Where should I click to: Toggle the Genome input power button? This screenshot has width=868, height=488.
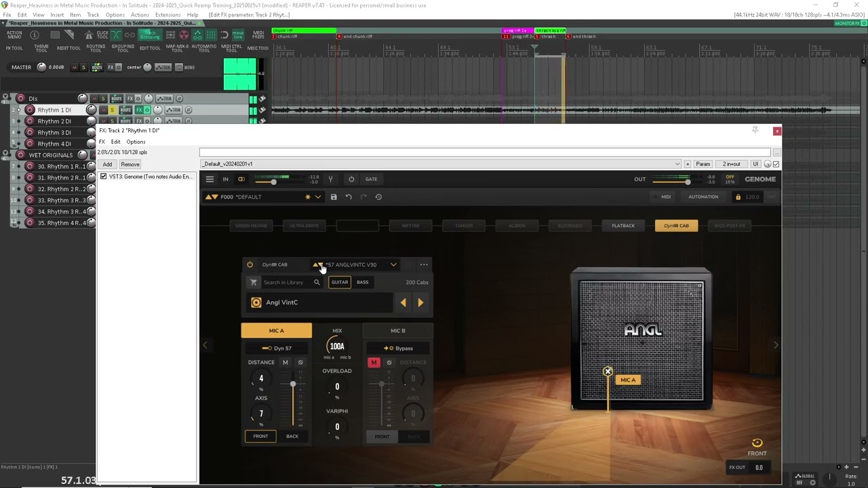tap(351, 179)
